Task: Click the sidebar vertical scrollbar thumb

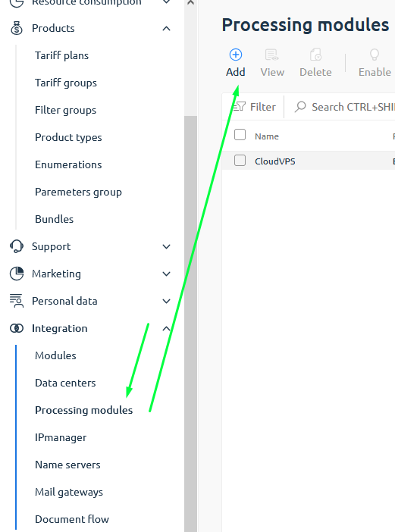Action: pyautogui.click(x=191, y=324)
